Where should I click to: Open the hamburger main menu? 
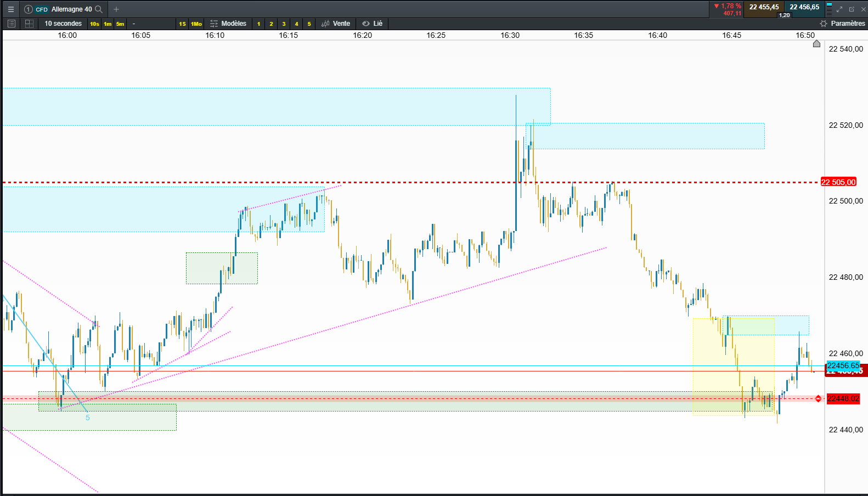coord(10,9)
